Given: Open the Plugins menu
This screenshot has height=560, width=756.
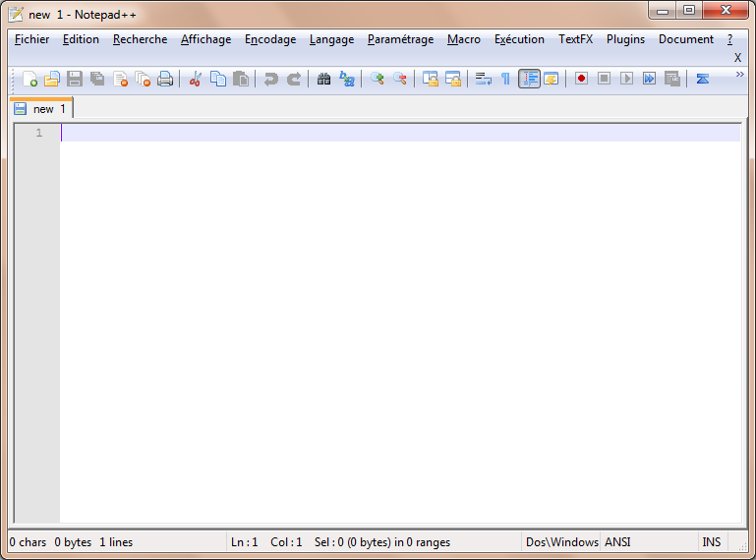Looking at the screenshot, I should tap(626, 39).
